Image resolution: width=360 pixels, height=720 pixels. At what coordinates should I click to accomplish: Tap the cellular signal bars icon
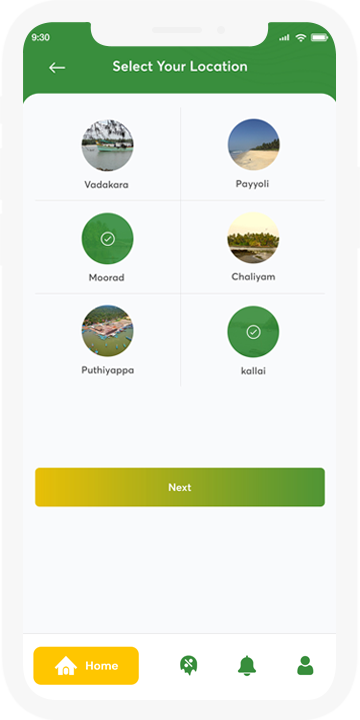(284, 38)
